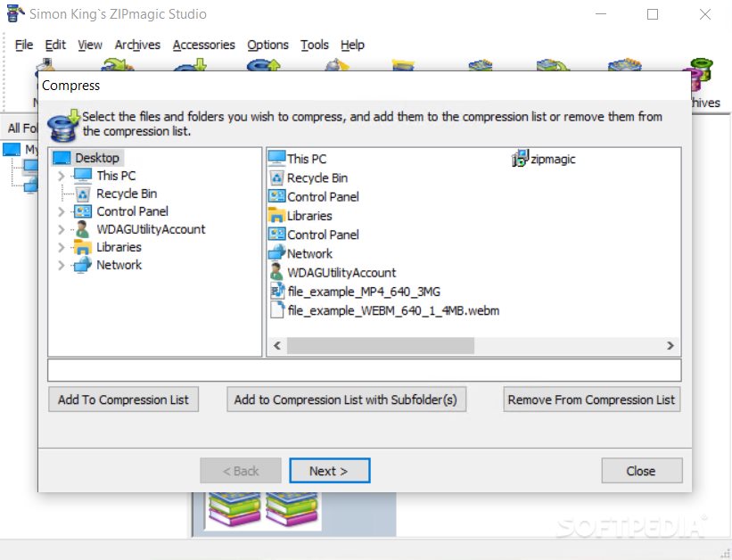Screen dimensions: 732x560
Task: Expand This PC in the folder tree
Action: (x=62, y=176)
